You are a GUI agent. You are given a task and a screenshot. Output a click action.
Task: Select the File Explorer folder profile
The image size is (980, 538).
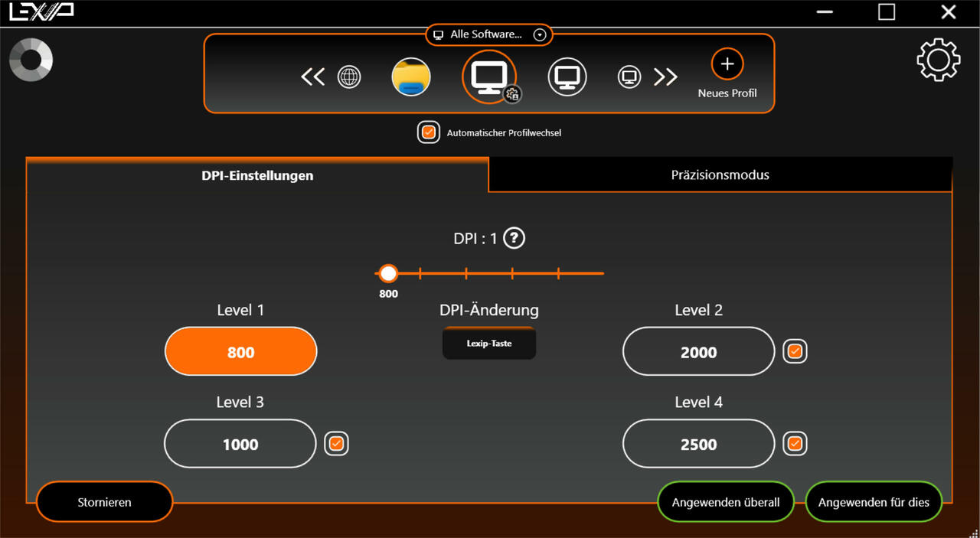tap(411, 77)
